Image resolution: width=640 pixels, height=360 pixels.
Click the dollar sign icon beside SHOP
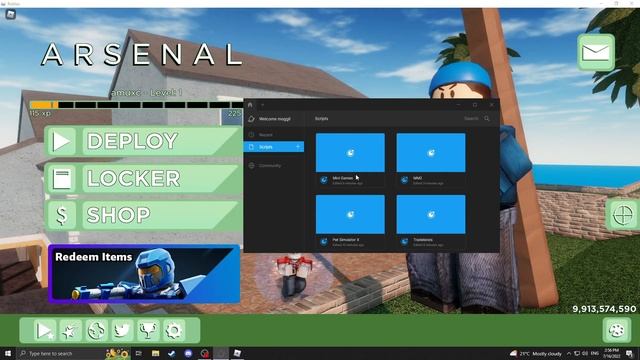pos(61,216)
